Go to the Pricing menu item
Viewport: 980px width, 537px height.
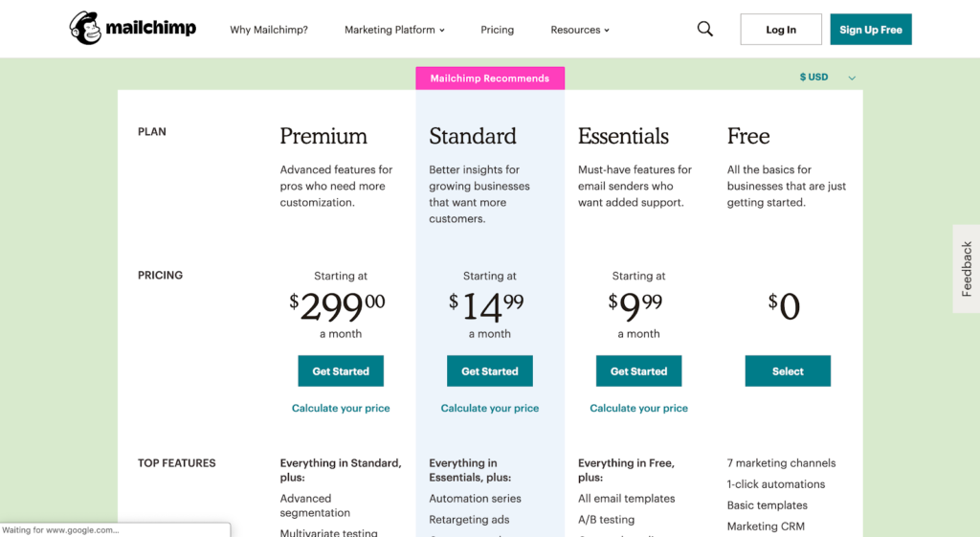[x=498, y=30]
